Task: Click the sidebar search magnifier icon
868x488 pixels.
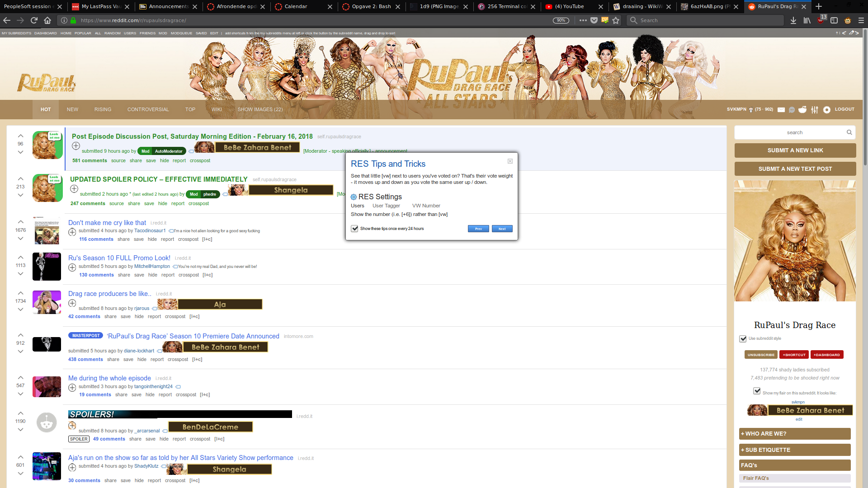Action: coord(849,132)
